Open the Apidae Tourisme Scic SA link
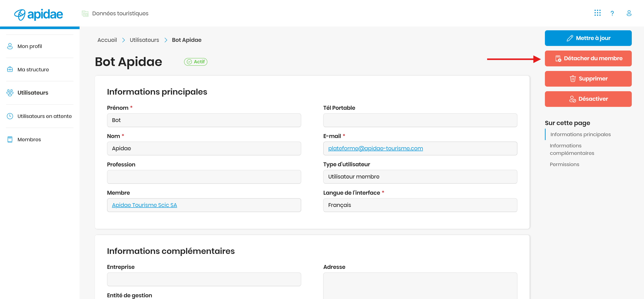Image resolution: width=644 pixels, height=299 pixels. coord(144,205)
